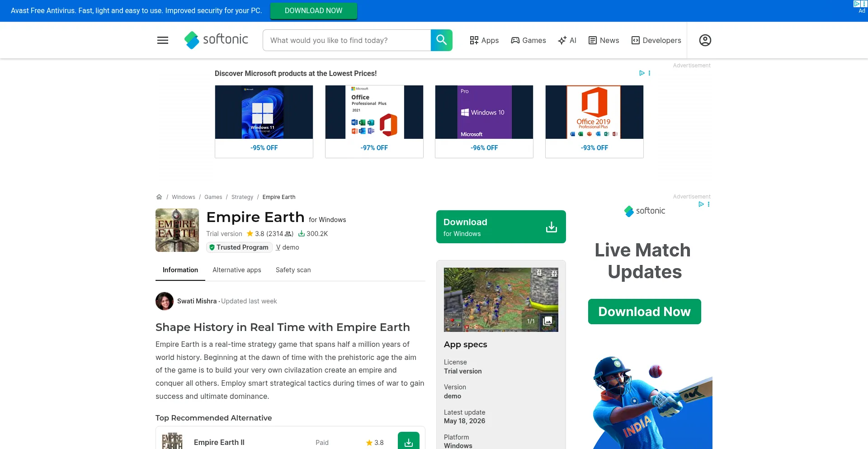Click the star rating 3.8 (2314)
Viewport: 868px width, 449px height.
[x=270, y=234]
